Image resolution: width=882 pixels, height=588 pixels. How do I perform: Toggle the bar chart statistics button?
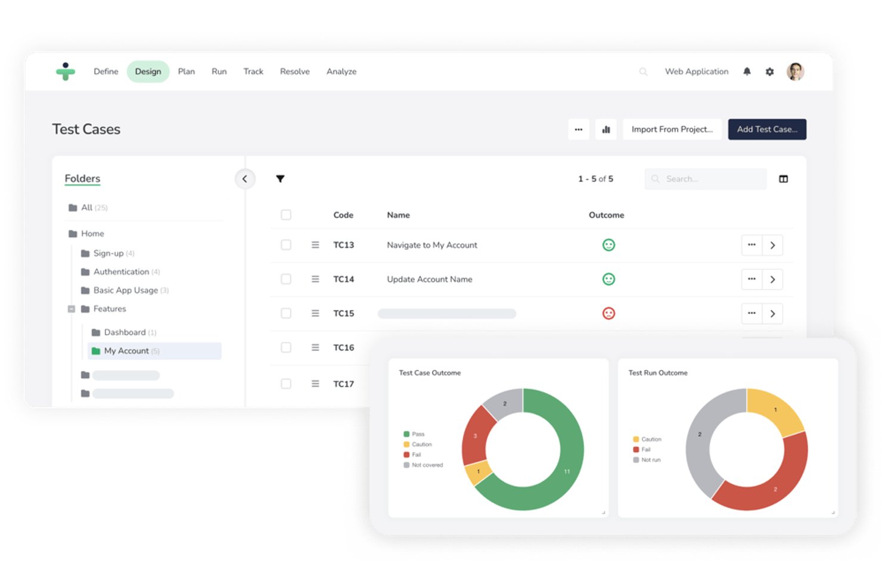click(x=605, y=129)
